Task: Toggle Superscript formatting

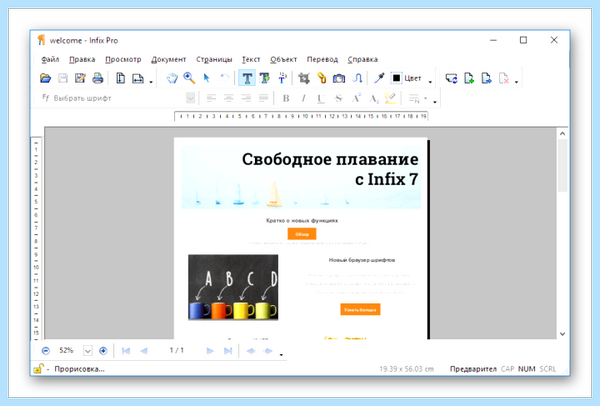Action: coord(356,98)
